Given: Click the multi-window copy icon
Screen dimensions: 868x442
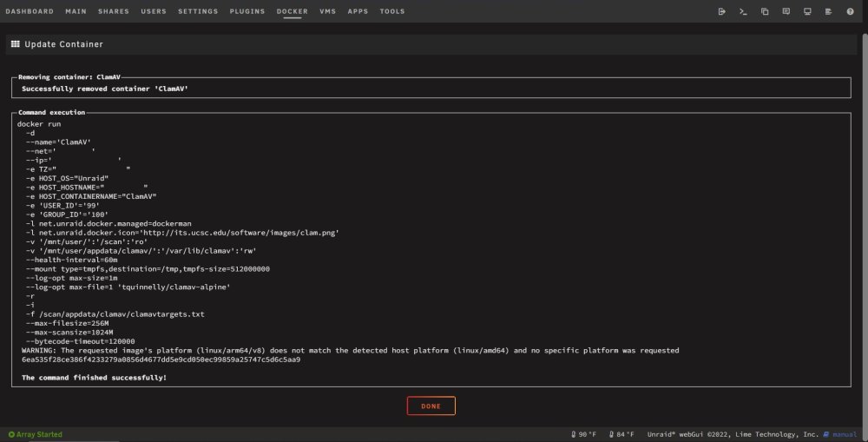Looking at the screenshot, I should pyautogui.click(x=765, y=11).
